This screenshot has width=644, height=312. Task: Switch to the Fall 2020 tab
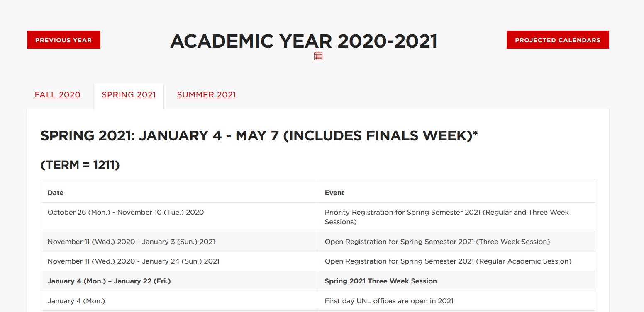(58, 95)
